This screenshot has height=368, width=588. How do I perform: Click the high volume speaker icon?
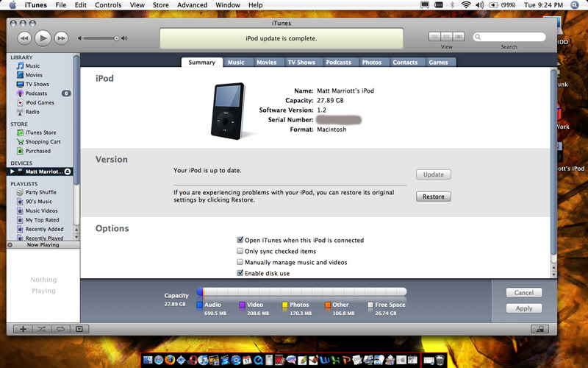point(124,38)
